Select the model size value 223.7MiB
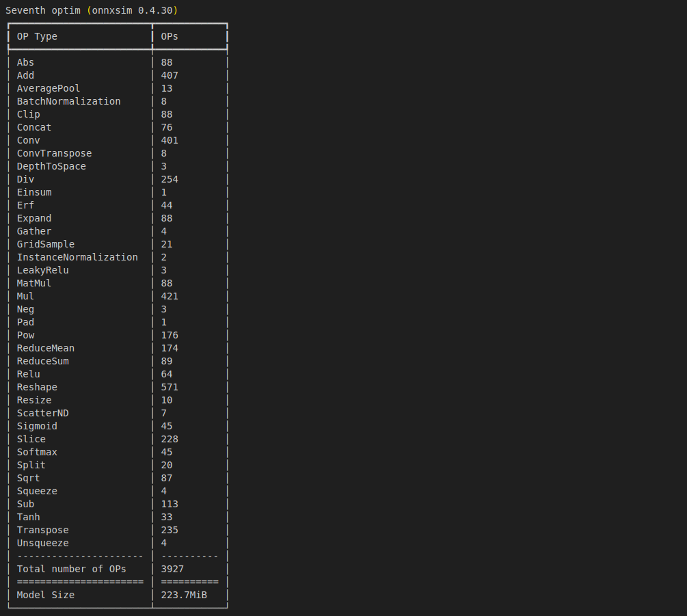Viewport: 687px width, 616px height. [184, 595]
